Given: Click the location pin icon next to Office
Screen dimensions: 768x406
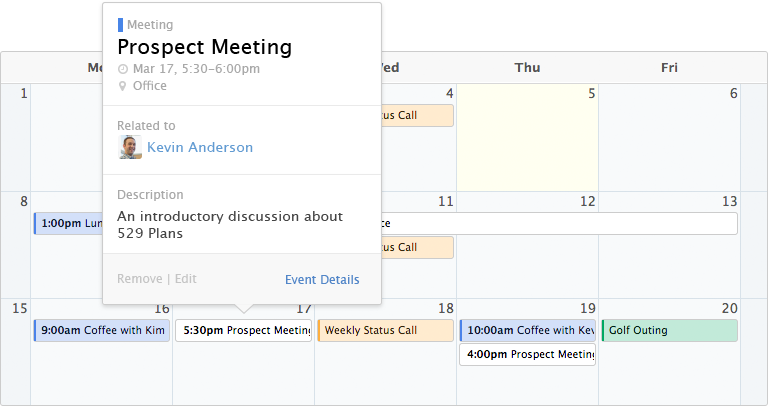Looking at the screenshot, I should (x=122, y=86).
